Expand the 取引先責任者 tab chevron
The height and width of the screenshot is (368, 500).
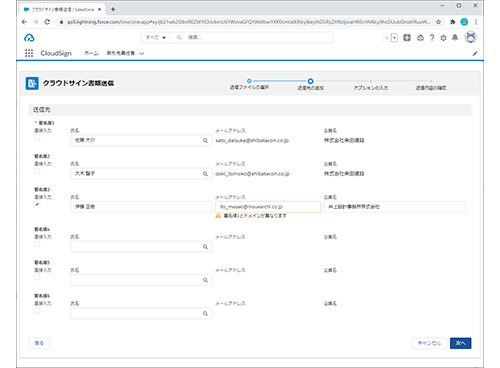pos(142,53)
